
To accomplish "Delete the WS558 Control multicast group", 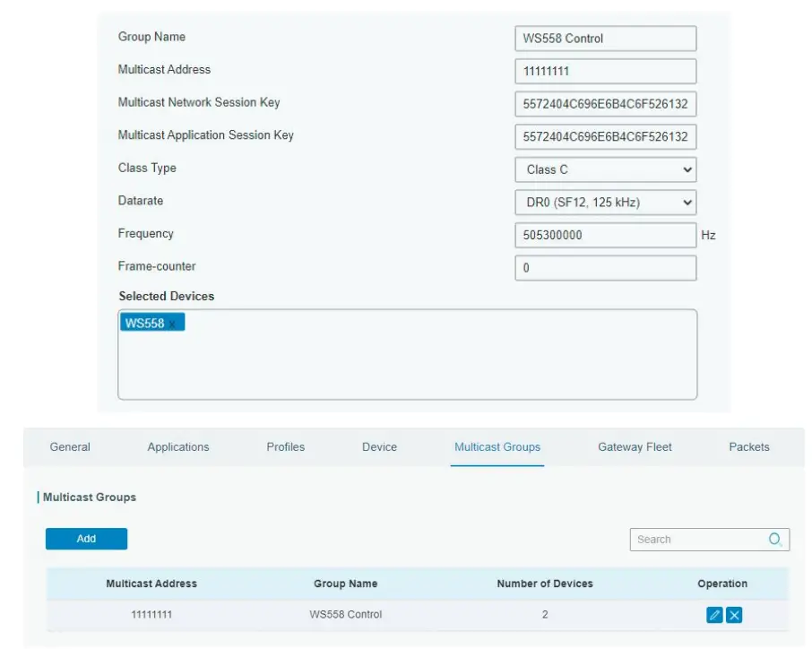I will pos(734,615).
